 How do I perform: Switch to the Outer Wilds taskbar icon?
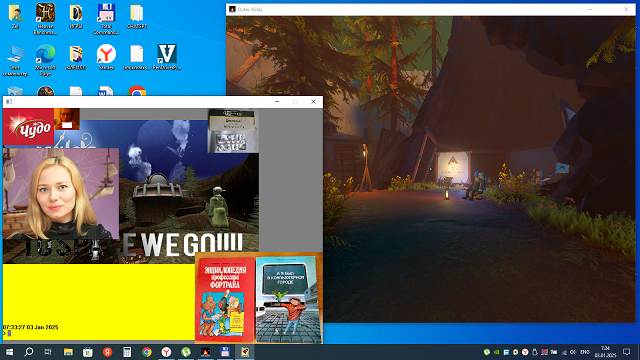point(205,352)
